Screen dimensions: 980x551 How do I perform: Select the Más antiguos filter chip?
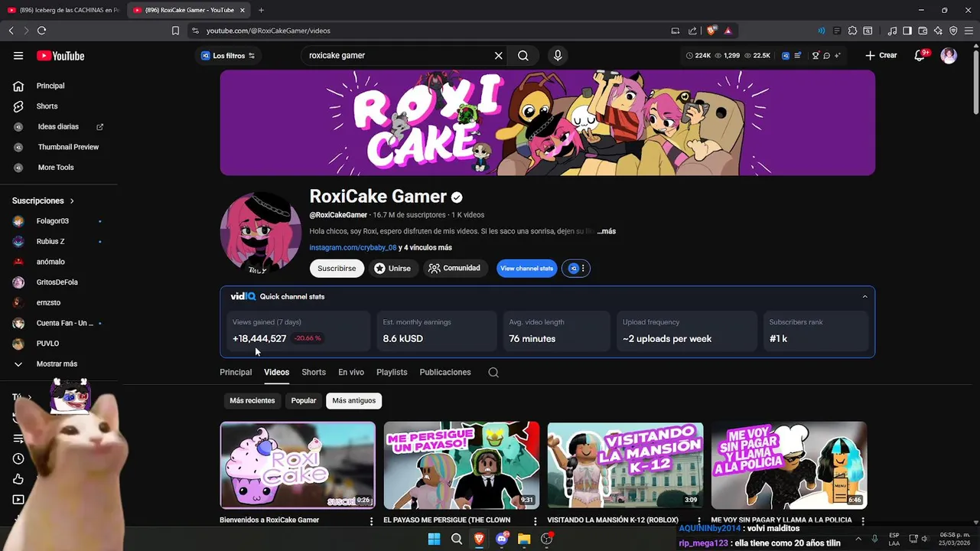pyautogui.click(x=354, y=401)
